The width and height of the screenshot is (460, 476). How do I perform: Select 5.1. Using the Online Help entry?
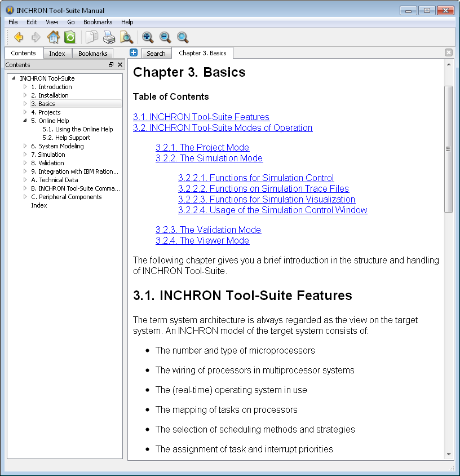(78, 129)
